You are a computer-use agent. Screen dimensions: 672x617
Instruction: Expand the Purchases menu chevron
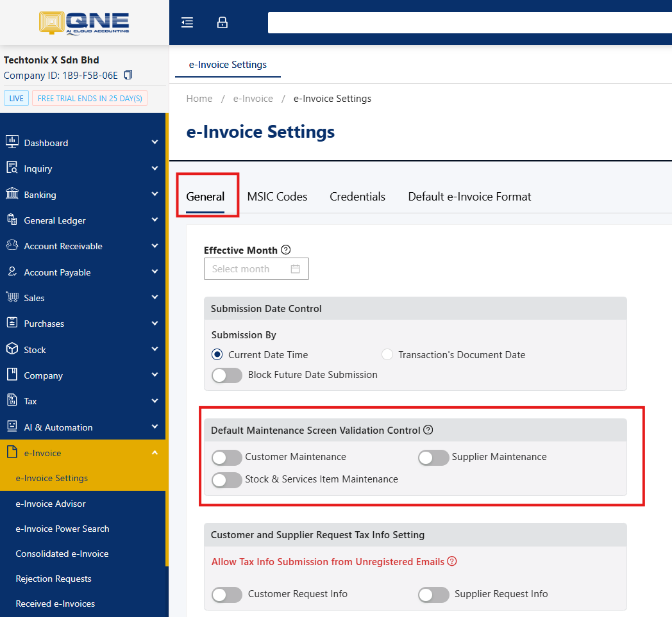coord(155,324)
